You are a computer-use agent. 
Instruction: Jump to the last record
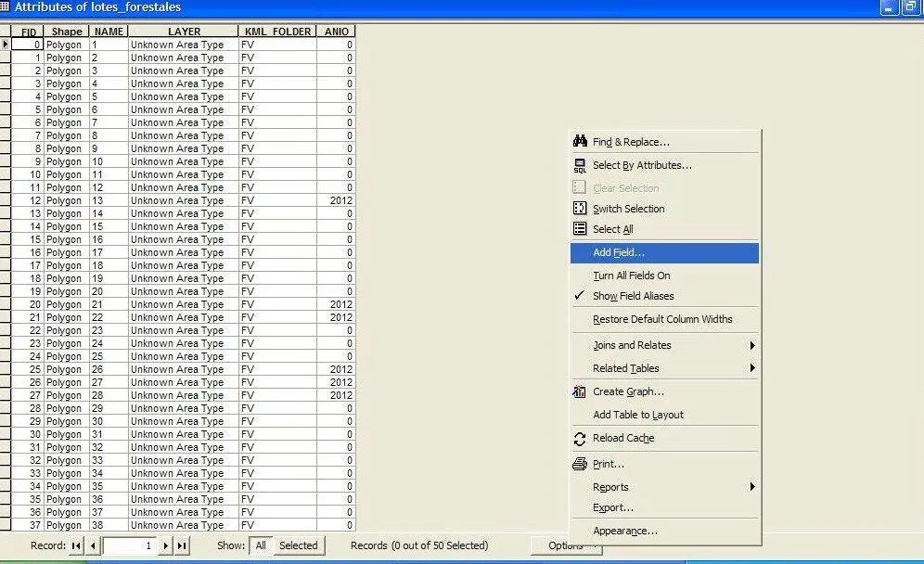182,546
